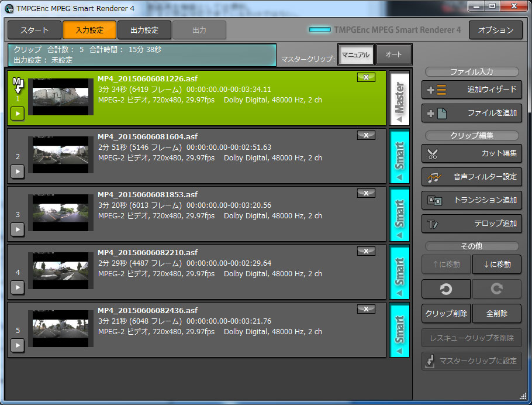Click the 出力設定: 未設定 status text
532x405 pixels.
pyautogui.click(x=43, y=60)
